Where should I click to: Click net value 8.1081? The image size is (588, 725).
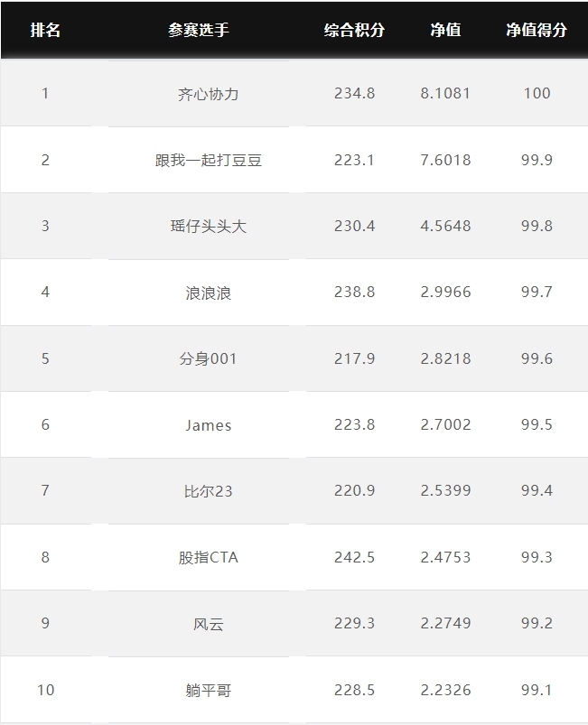445,93
